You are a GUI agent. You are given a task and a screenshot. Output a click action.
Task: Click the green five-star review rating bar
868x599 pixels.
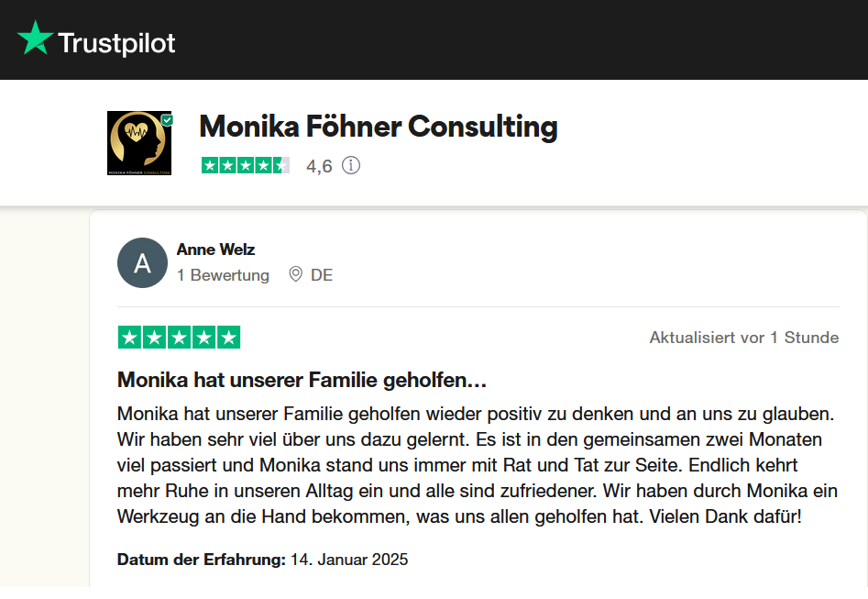click(x=179, y=337)
